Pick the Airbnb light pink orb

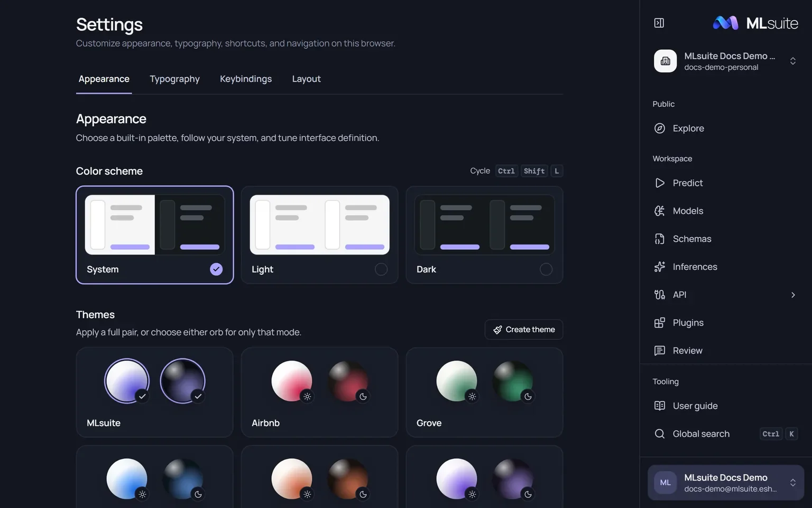click(291, 381)
